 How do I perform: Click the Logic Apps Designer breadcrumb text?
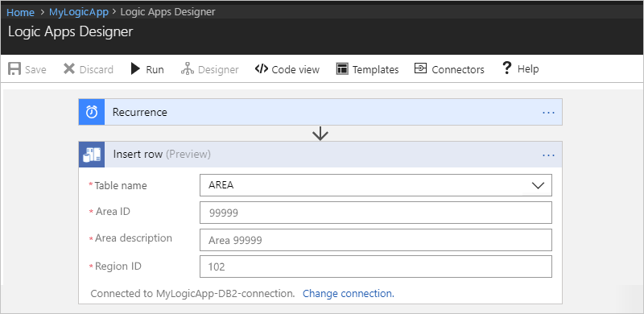click(167, 12)
